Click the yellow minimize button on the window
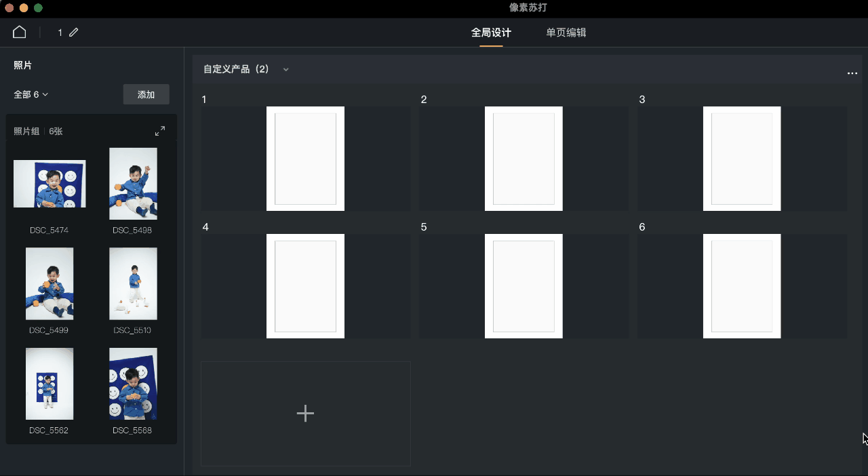The image size is (868, 476). pos(22,8)
